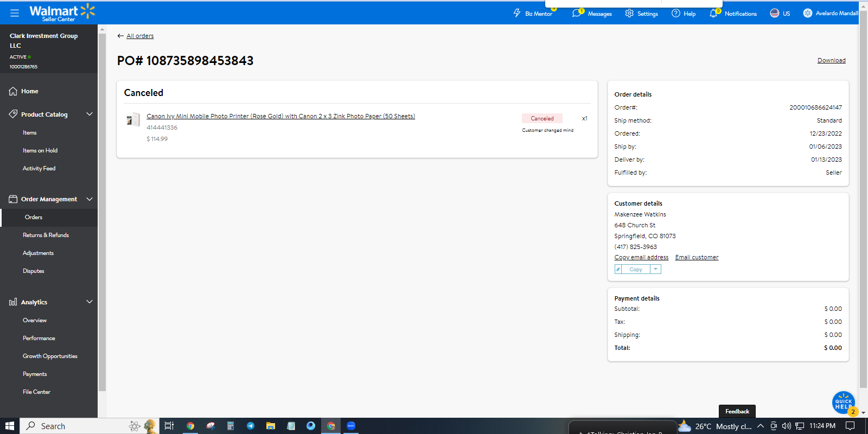The height and width of the screenshot is (434, 868).
Task: Open the Avelardo Mandall profile avatar
Action: pos(808,13)
